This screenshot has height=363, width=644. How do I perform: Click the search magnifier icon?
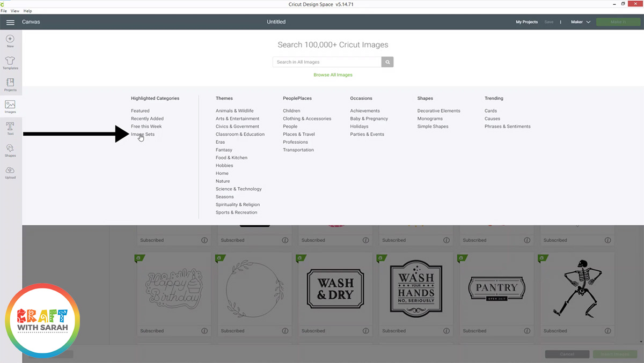click(x=387, y=62)
